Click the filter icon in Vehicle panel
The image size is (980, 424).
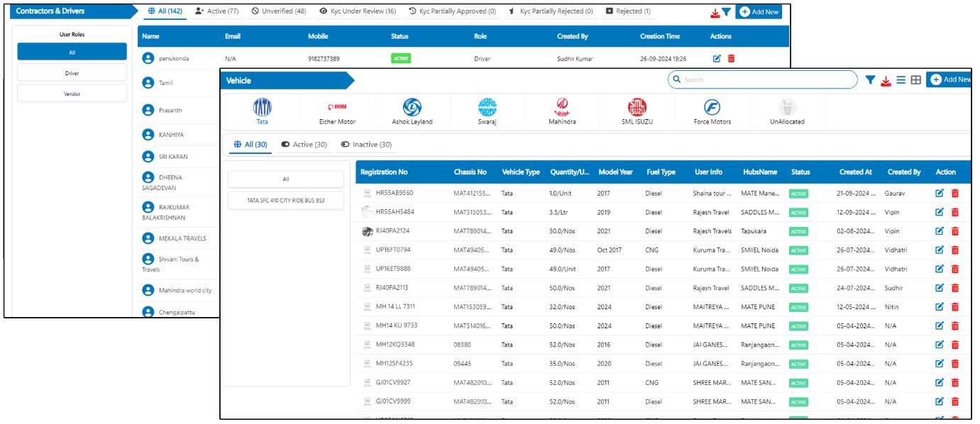(x=870, y=80)
